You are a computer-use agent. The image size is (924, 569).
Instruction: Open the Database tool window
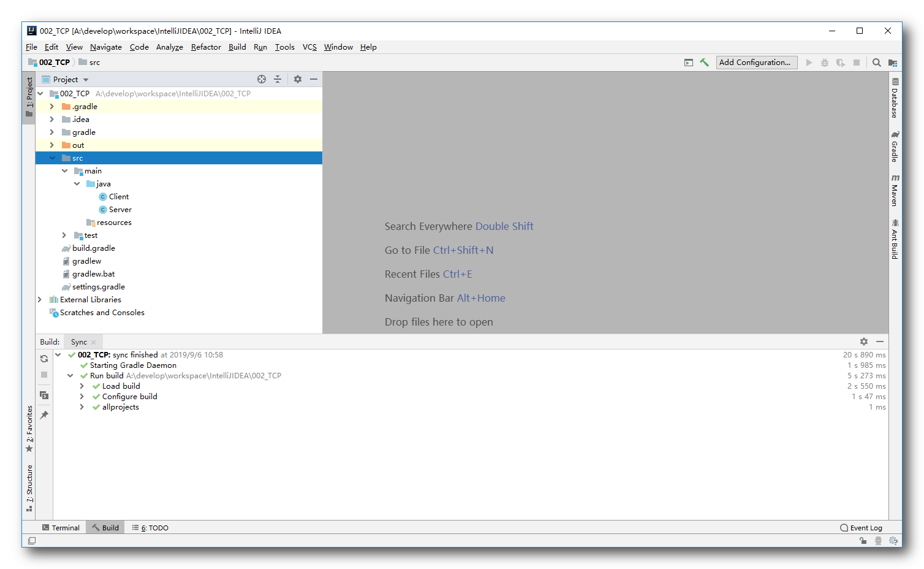pyautogui.click(x=895, y=98)
